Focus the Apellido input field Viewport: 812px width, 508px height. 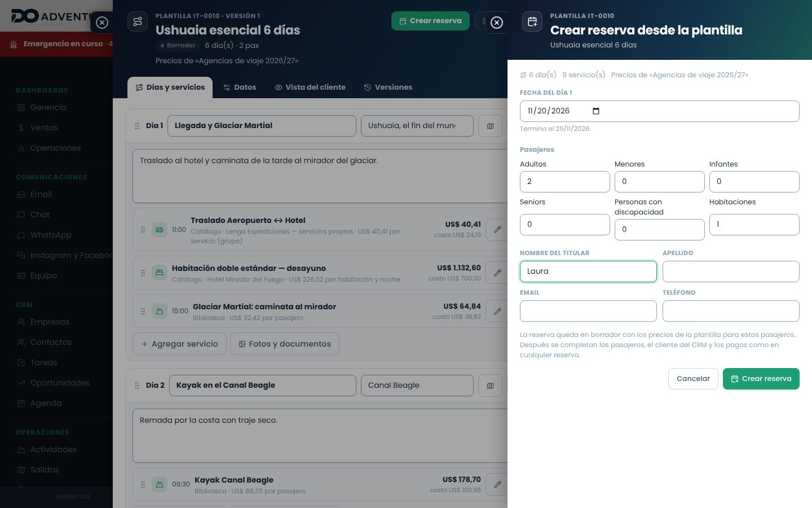pos(731,271)
